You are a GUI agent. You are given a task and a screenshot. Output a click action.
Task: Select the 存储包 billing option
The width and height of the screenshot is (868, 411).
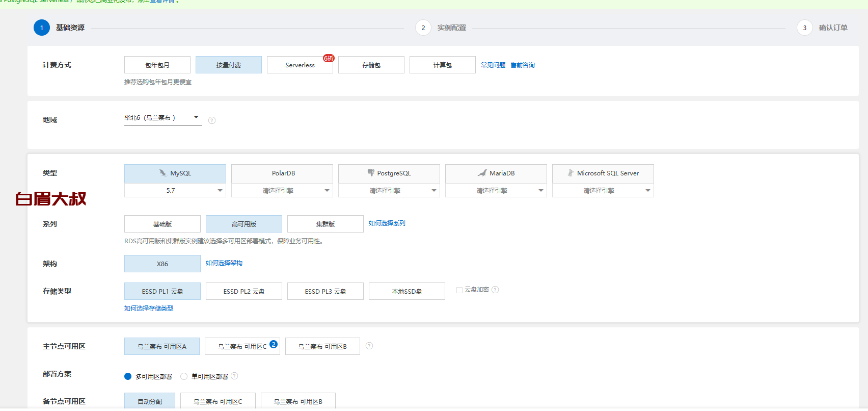point(371,65)
